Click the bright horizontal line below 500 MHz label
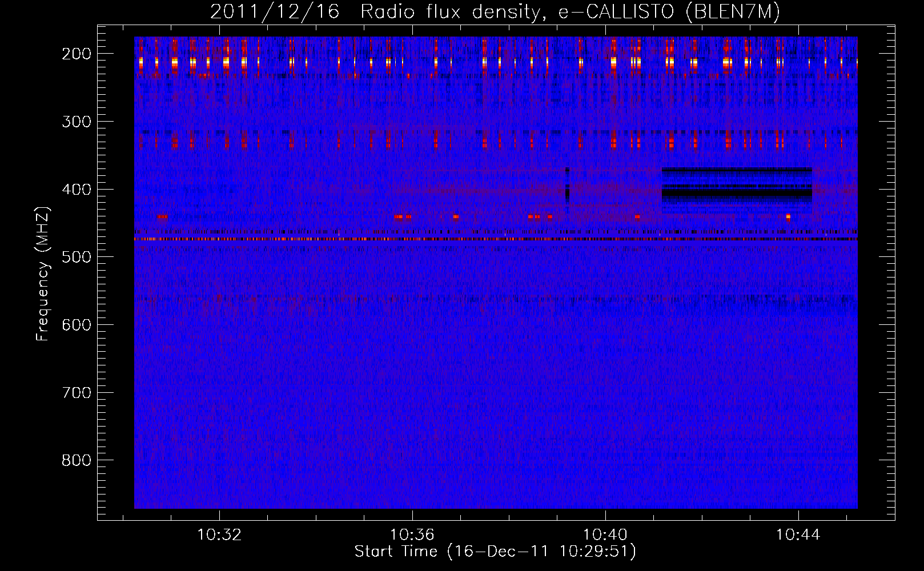Viewport: 924px width, 571px height. 496,239
